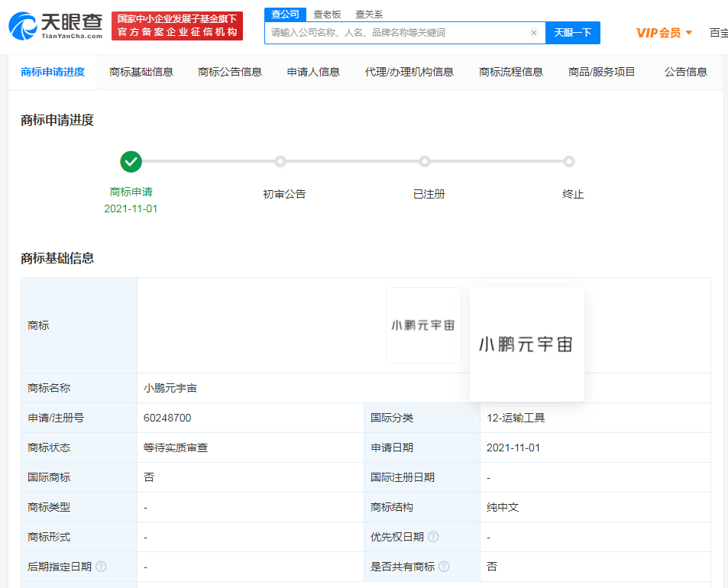Open help icon next to 是否共有商标

[x=444, y=567]
